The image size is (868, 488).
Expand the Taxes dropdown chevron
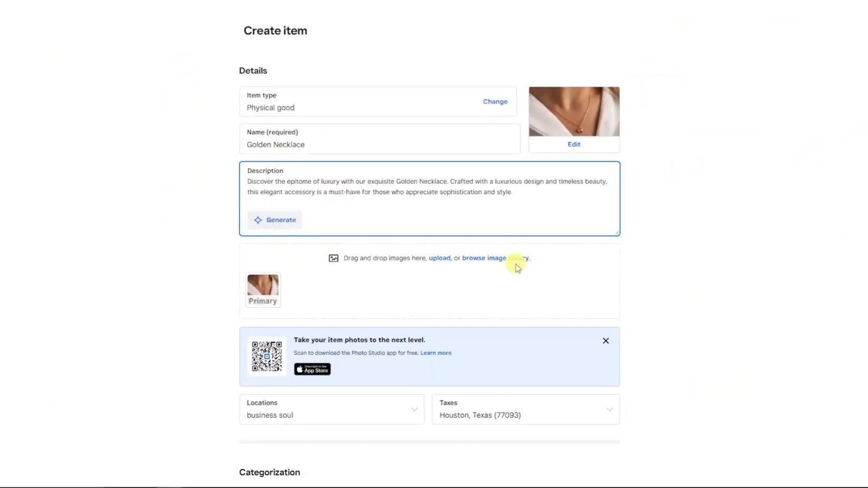[609, 409]
